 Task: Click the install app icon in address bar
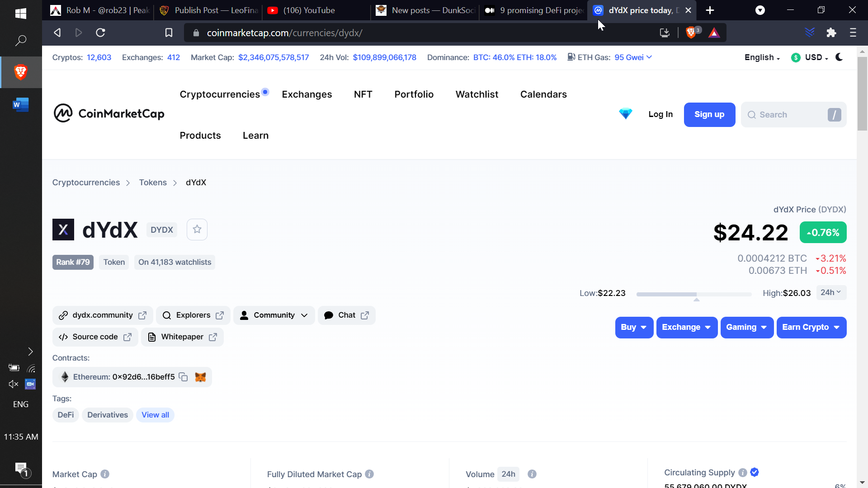coord(665,33)
